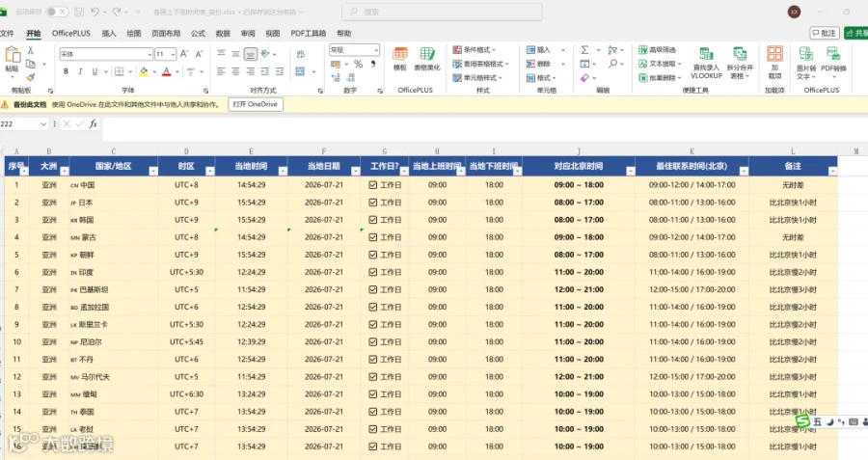Toggle 工作日 checkbox in 泰国 row

pyautogui.click(x=372, y=412)
